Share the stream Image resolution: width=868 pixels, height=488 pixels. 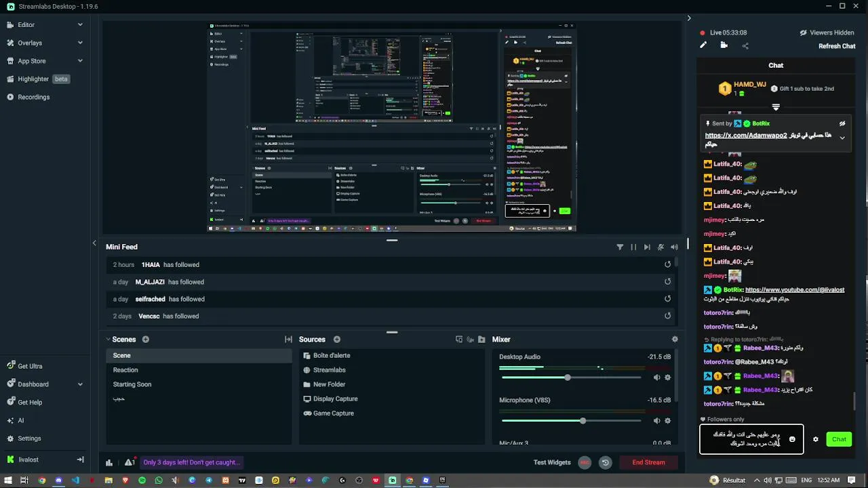(745, 46)
